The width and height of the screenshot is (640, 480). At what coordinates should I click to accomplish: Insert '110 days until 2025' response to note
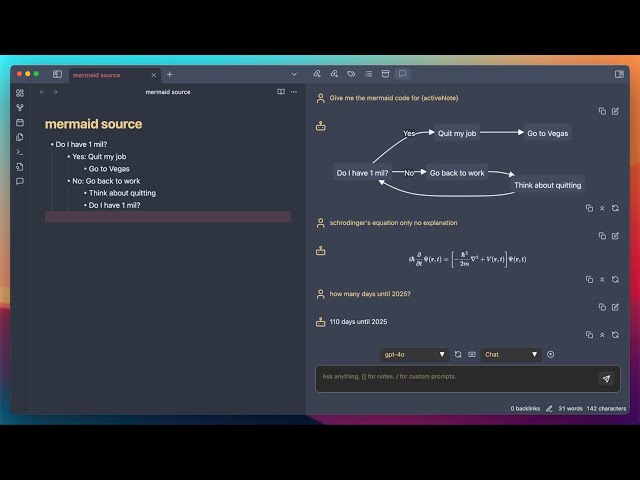602,335
